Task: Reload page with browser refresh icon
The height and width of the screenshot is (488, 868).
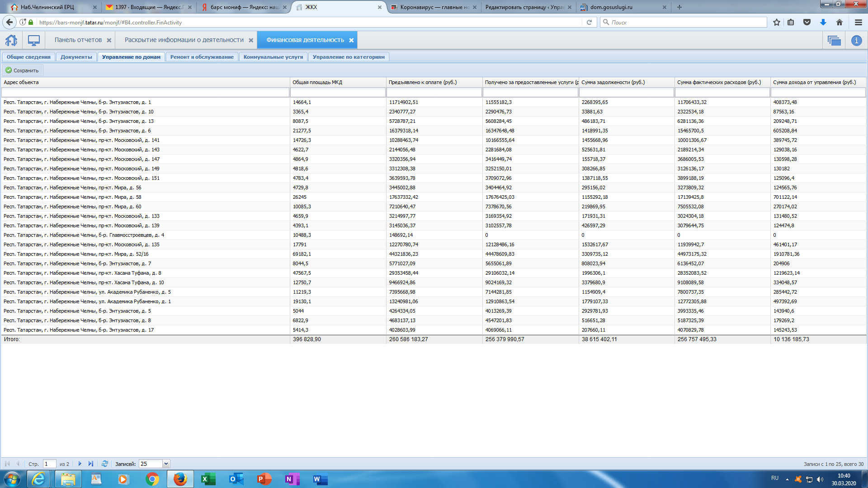Action: pyautogui.click(x=589, y=22)
